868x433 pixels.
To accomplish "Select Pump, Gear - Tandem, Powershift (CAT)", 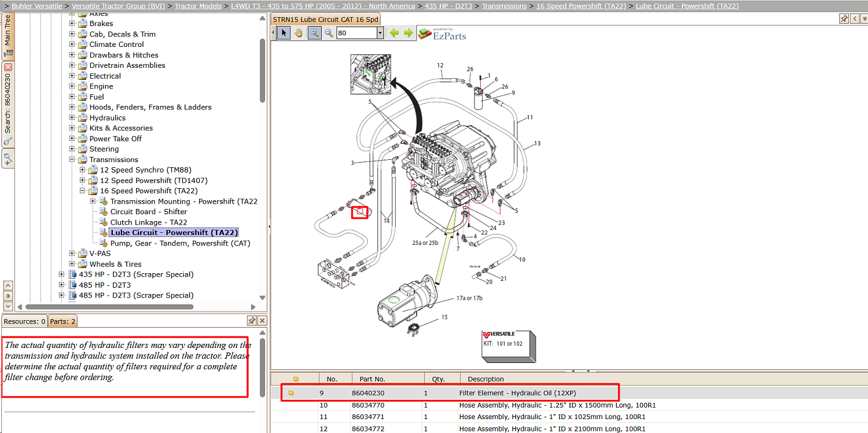I will click(181, 243).
